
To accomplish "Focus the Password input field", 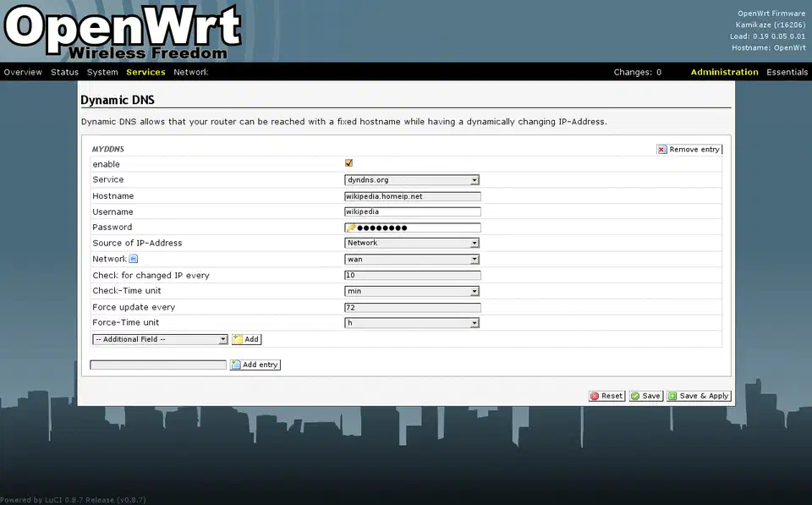I will (x=413, y=228).
